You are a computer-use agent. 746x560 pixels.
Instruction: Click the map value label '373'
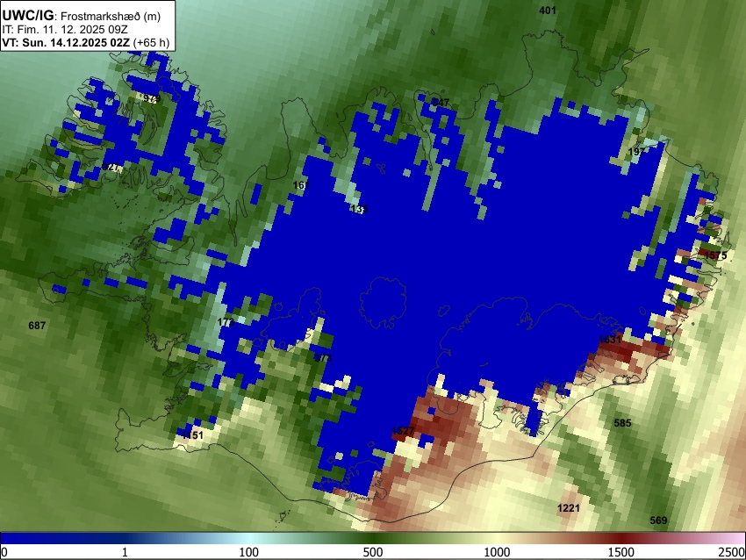pyautogui.click(x=323, y=358)
